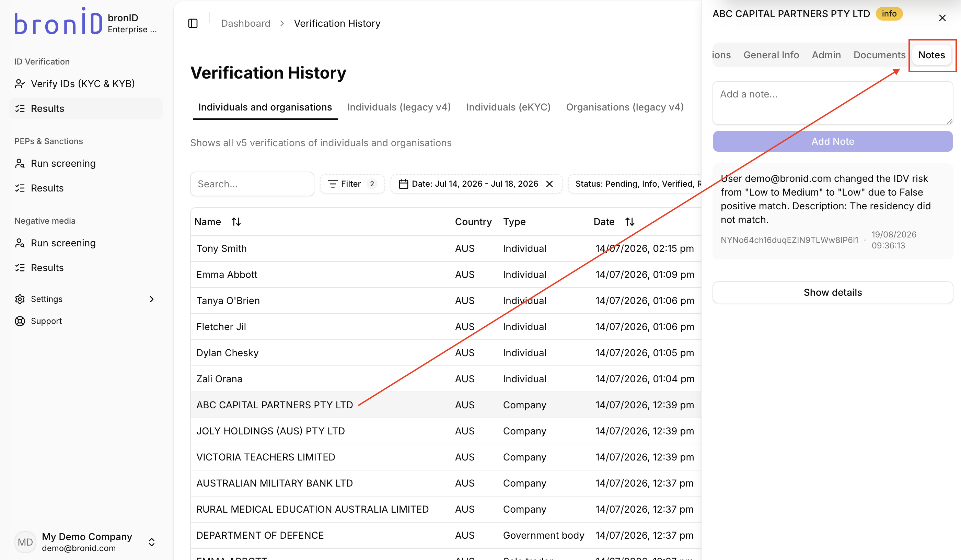
Task: Close the ABC CAPITAL PARTNERS side panel
Action: tap(942, 18)
